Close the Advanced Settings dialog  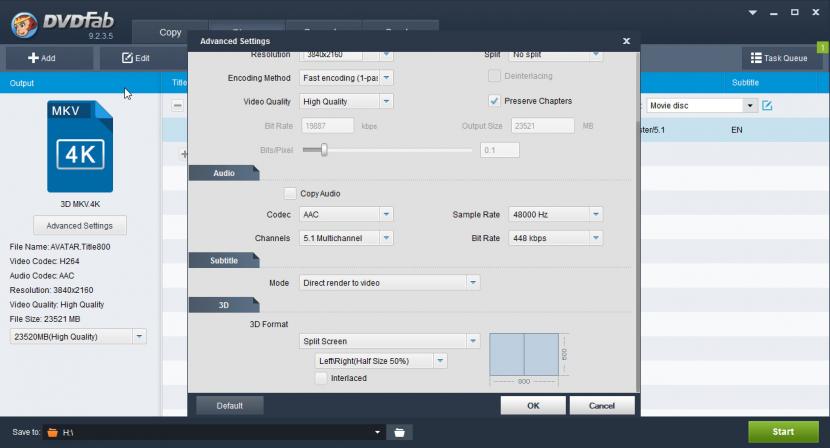pyautogui.click(x=626, y=41)
